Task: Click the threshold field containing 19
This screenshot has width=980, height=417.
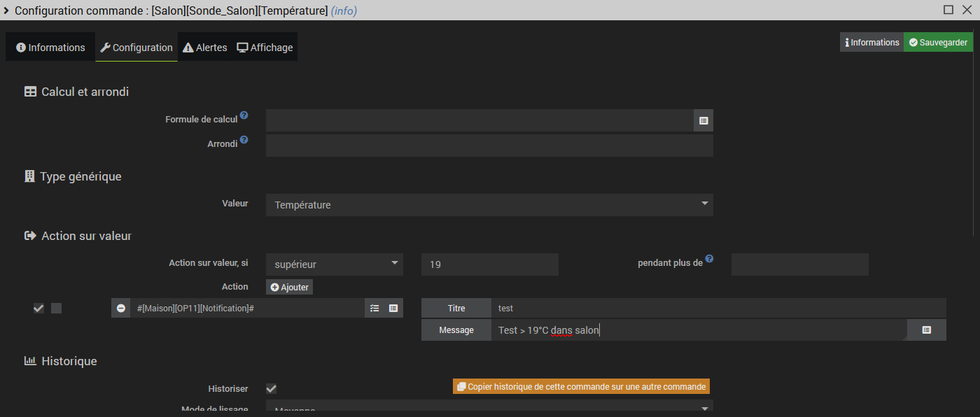Action: click(490, 264)
